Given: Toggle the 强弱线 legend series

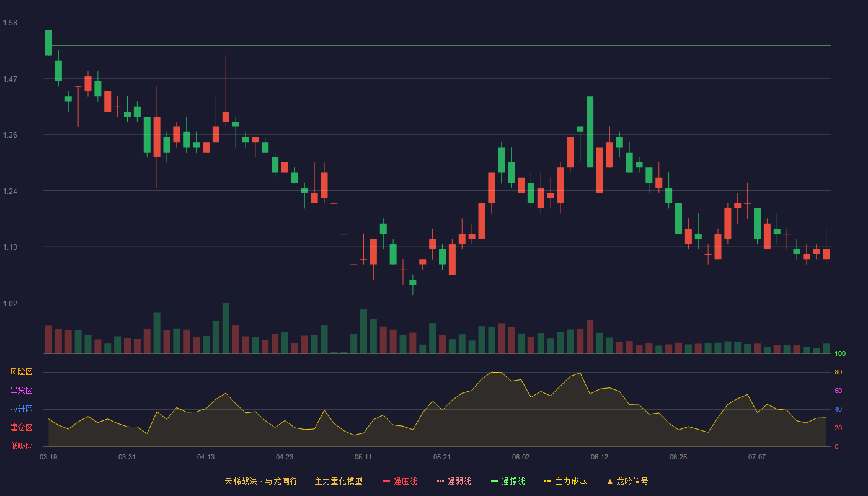Looking at the screenshot, I should tap(454, 481).
